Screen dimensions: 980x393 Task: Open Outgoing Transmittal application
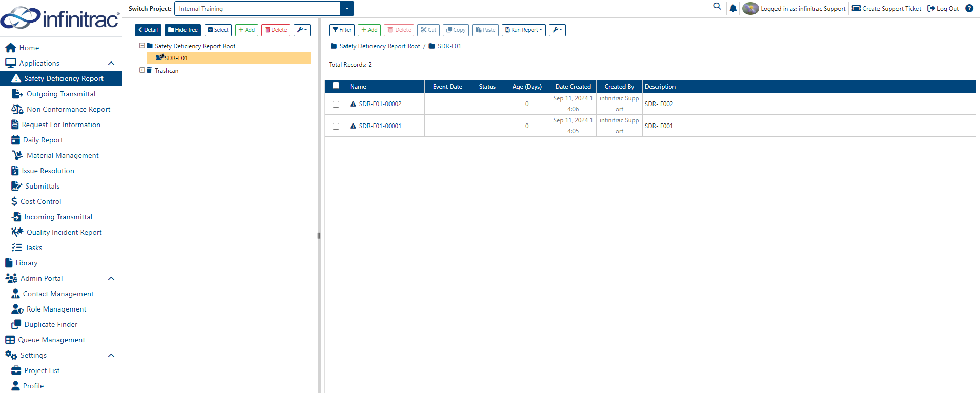(61, 94)
